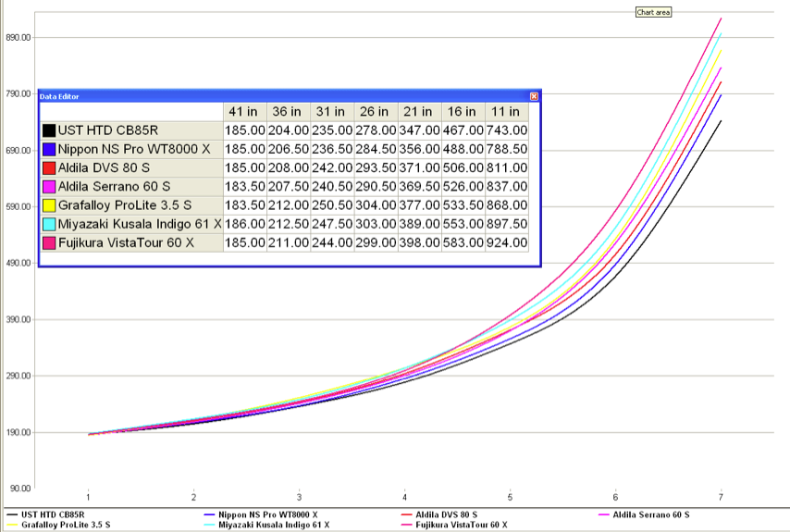Image resolution: width=790 pixels, height=532 pixels.
Task: Click the 488.00 cell in Nippon row
Action: click(x=463, y=150)
